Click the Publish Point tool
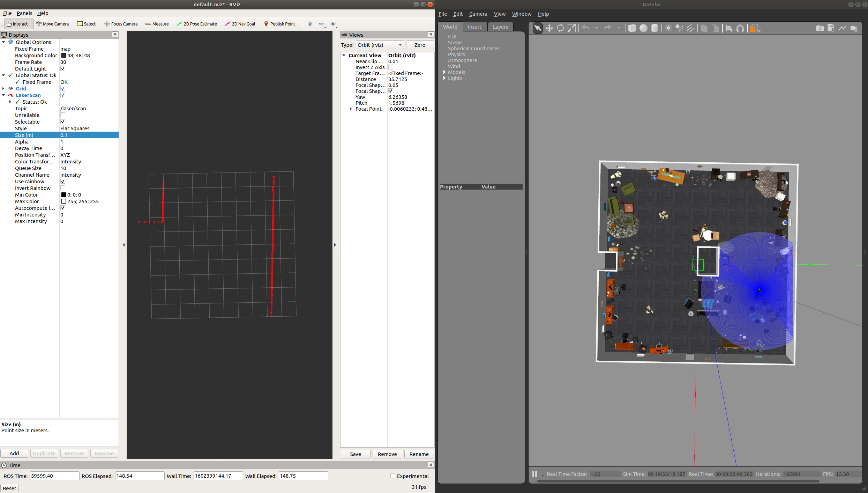This screenshot has height=493, width=868. (279, 24)
